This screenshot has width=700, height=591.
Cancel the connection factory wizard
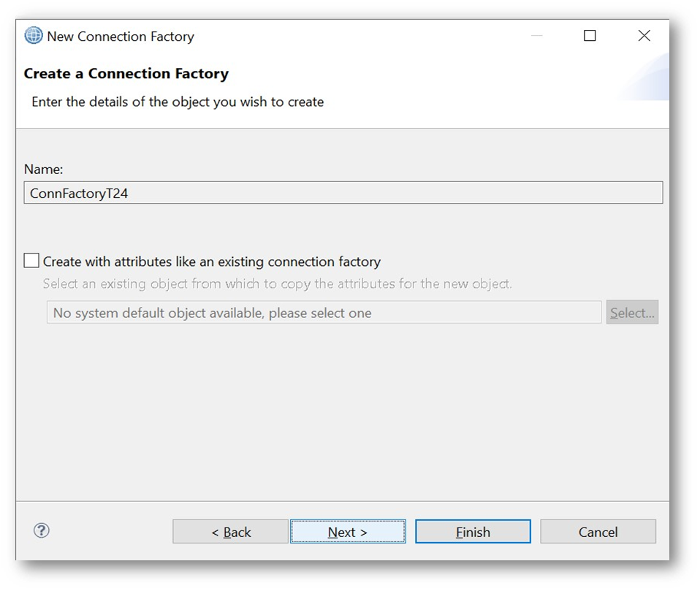[x=598, y=532]
